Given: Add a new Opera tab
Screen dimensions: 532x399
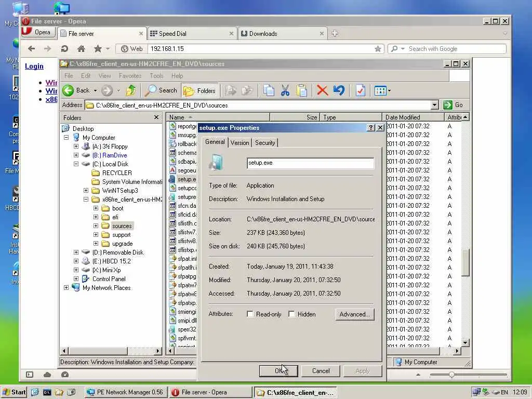Looking at the screenshot, I should pos(335,33).
